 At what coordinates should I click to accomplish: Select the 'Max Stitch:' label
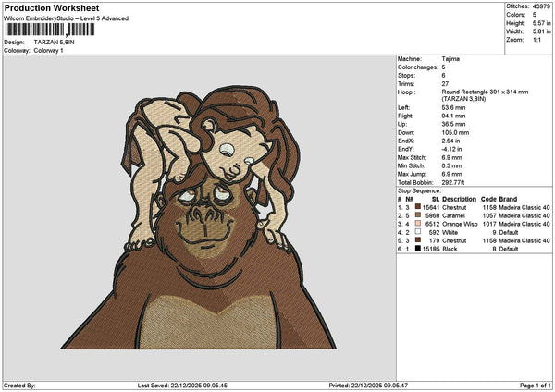pos(412,158)
